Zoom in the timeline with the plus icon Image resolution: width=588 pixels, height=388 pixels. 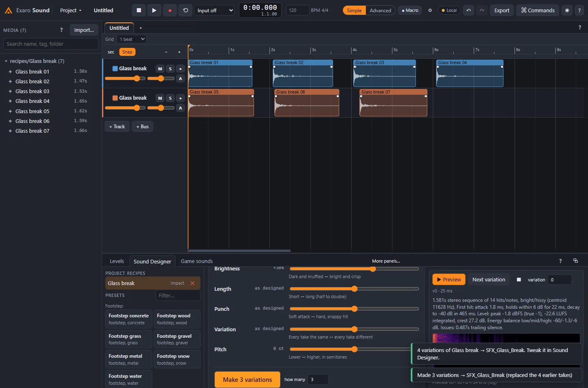[179, 52]
